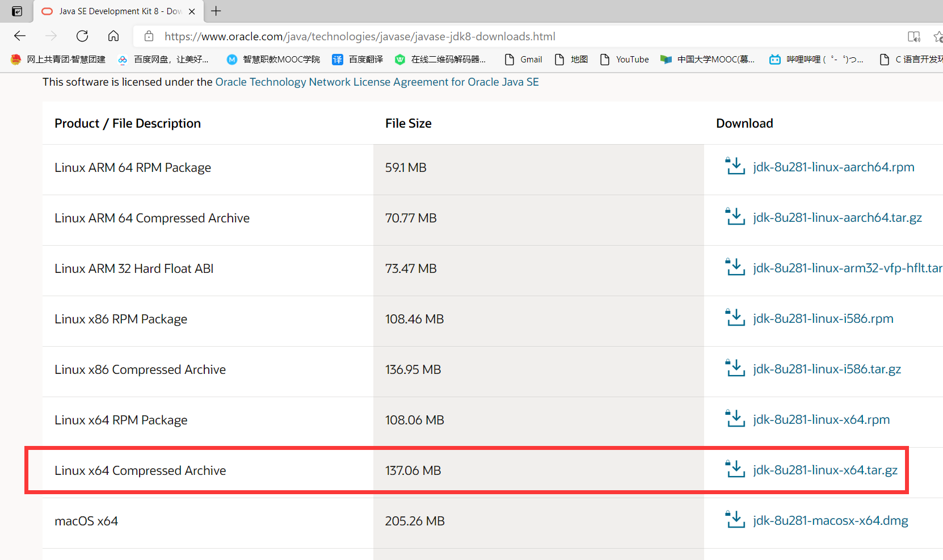Screen dimensions: 943x560
Task: Open 百度网盘 bookmark
Action: click(x=163, y=60)
